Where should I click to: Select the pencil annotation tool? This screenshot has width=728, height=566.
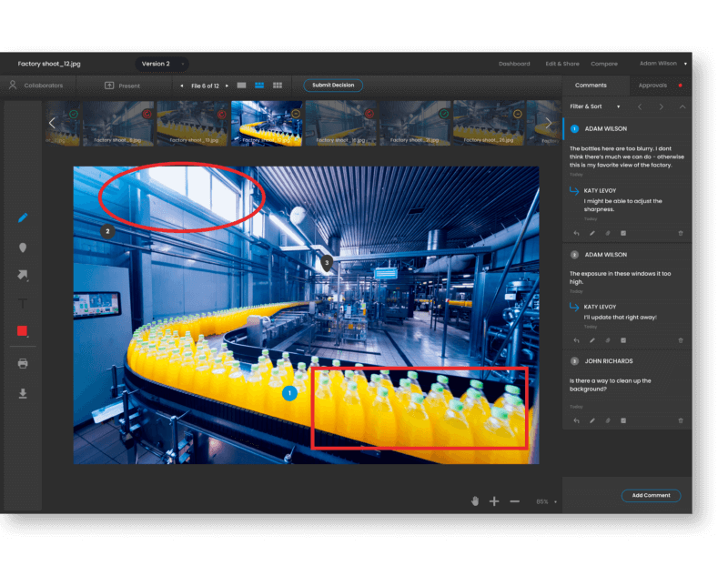(x=23, y=217)
